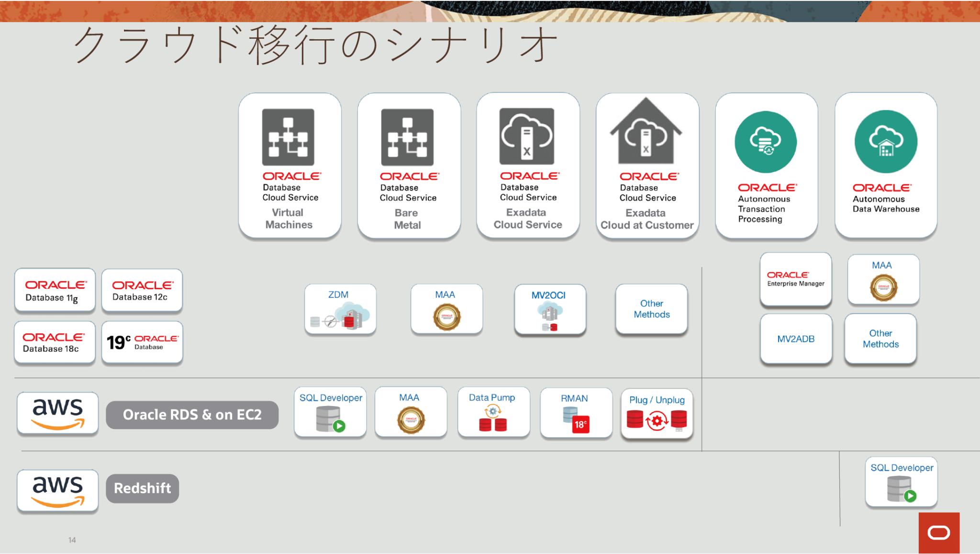Click the Oracle RDS & on EC2 label
Screen dimensions: 980x554
(x=192, y=415)
